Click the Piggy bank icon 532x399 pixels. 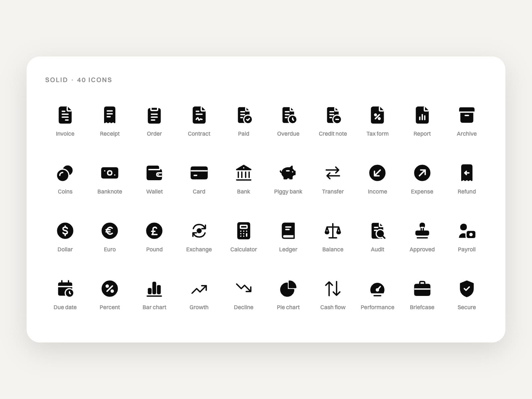pyautogui.click(x=288, y=173)
